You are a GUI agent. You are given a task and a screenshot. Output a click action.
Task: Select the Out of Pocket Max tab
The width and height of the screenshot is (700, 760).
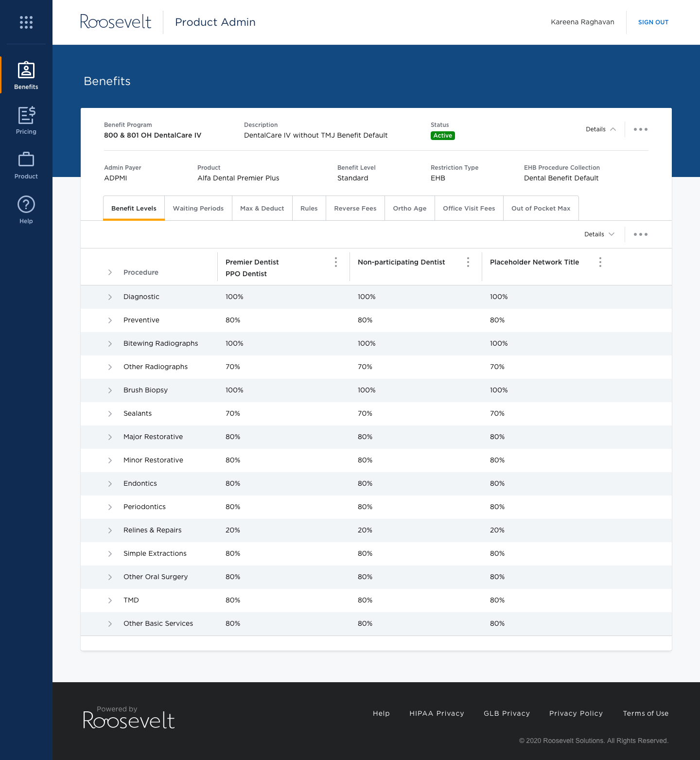pyautogui.click(x=541, y=209)
